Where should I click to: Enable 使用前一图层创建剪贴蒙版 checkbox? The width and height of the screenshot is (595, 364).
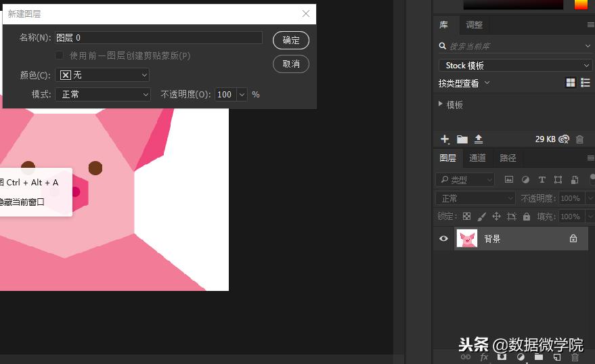click(59, 55)
